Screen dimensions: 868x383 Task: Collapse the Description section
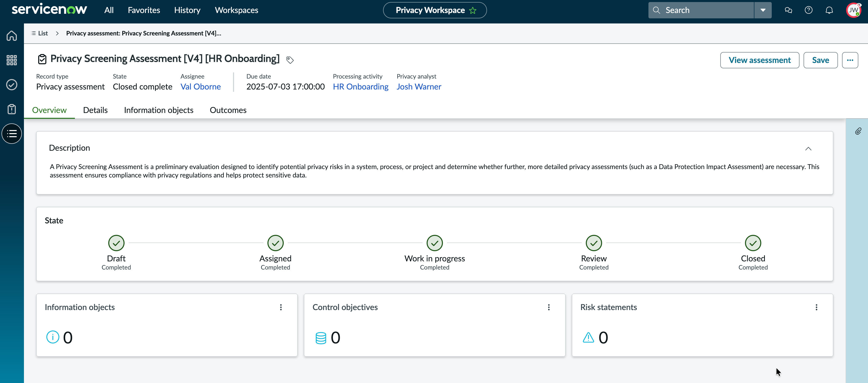click(808, 148)
